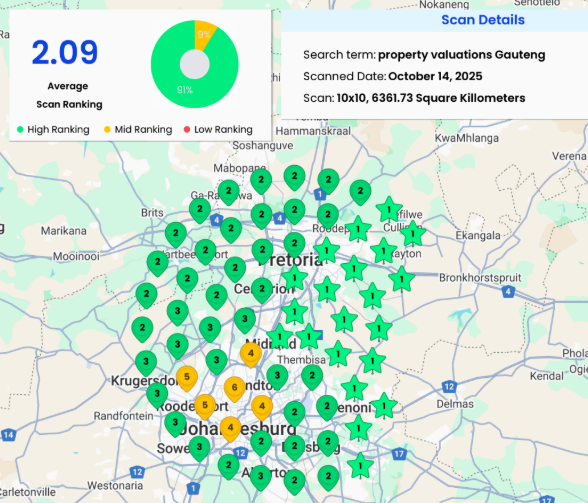
Task: Click the N12 highway shield near Delmas
Action: [x=449, y=386]
